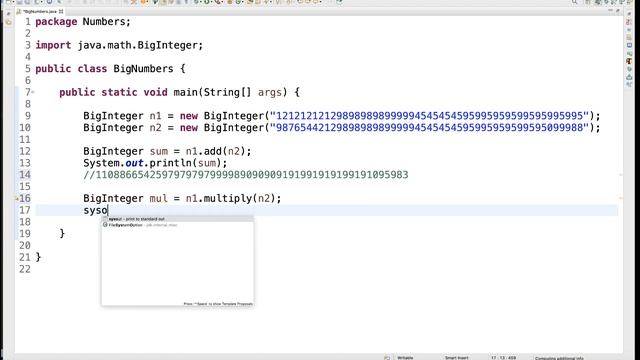This screenshot has height=360, width=640.
Task: Collapse the main method fold on line 7
Action: pyautogui.click(x=33, y=92)
